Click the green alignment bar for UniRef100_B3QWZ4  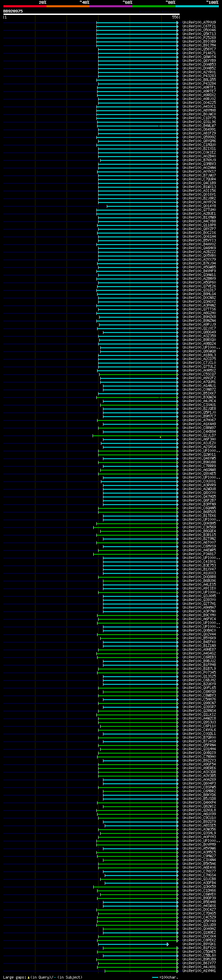tap(137, 397)
